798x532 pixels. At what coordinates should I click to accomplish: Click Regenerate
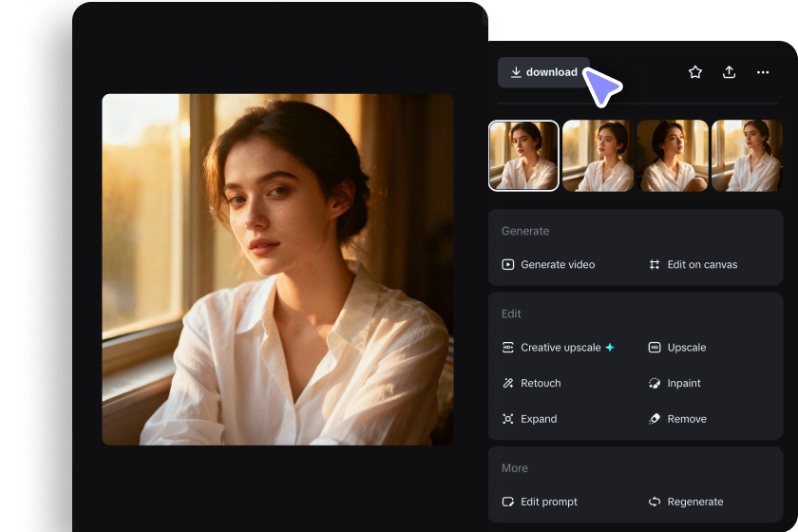click(x=686, y=502)
